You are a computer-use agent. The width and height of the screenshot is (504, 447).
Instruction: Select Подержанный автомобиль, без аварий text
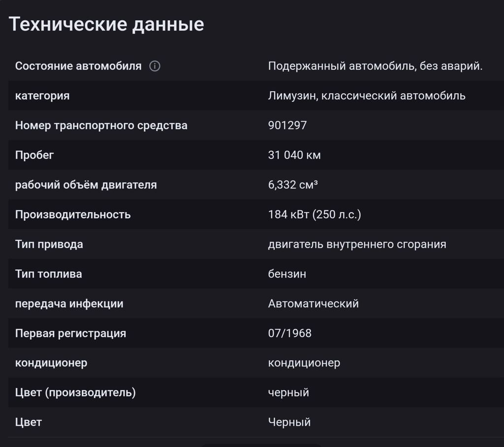[375, 66]
